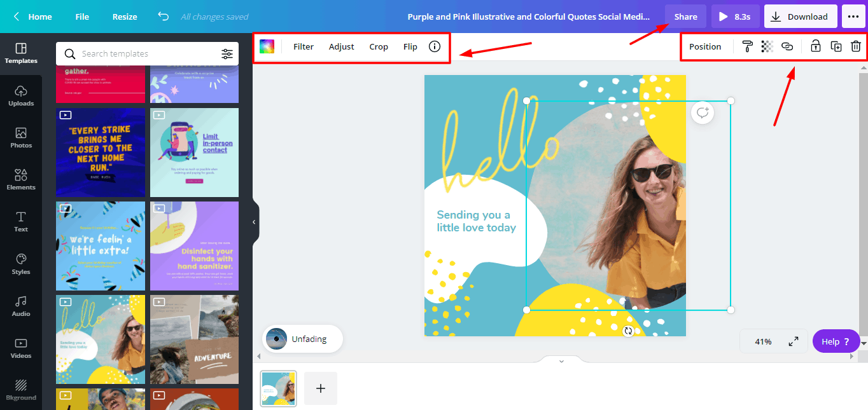This screenshot has width=868, height=410.
Task: Click the link chain icon
Action: pyautogui.click(x=787, y=46)
